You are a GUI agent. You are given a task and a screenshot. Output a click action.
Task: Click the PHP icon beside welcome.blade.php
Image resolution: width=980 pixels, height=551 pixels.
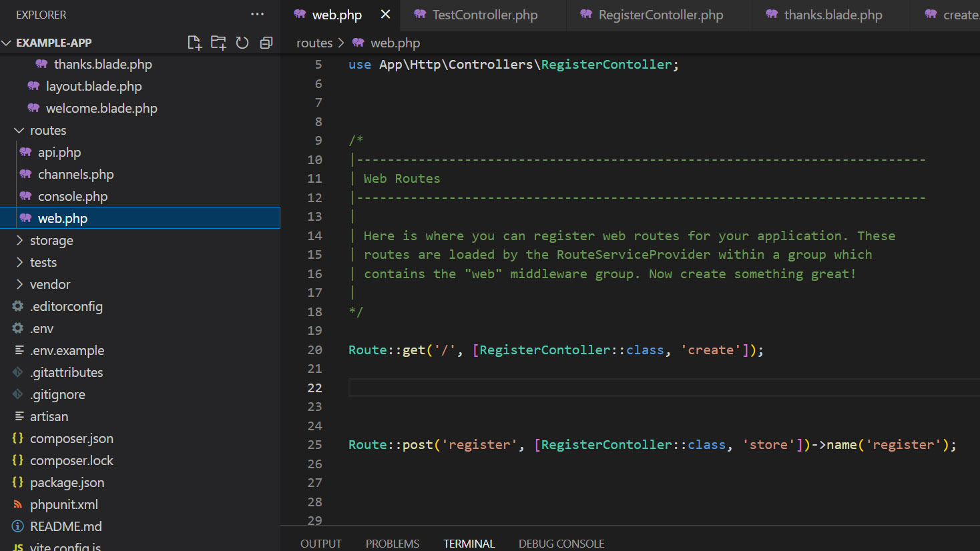[x=33, y=108]
